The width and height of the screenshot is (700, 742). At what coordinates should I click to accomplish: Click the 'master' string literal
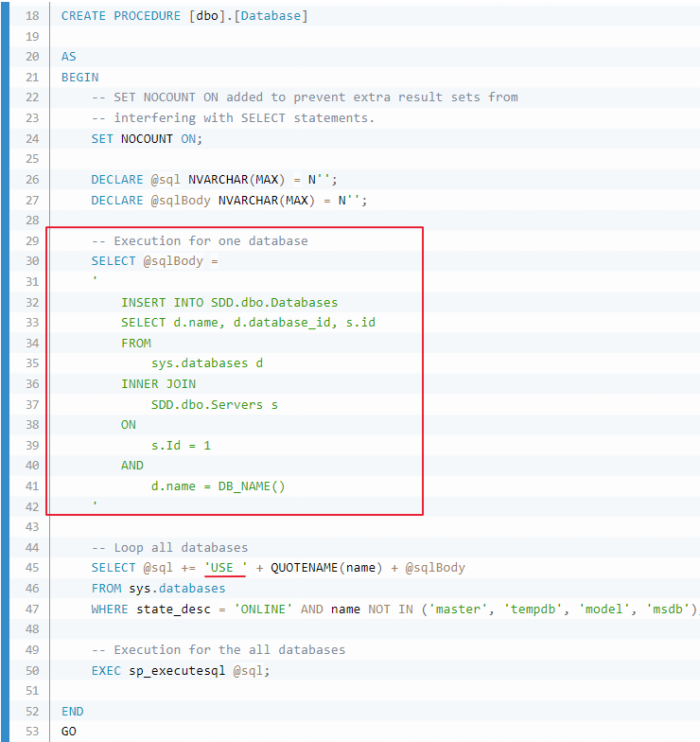[458, 609]
